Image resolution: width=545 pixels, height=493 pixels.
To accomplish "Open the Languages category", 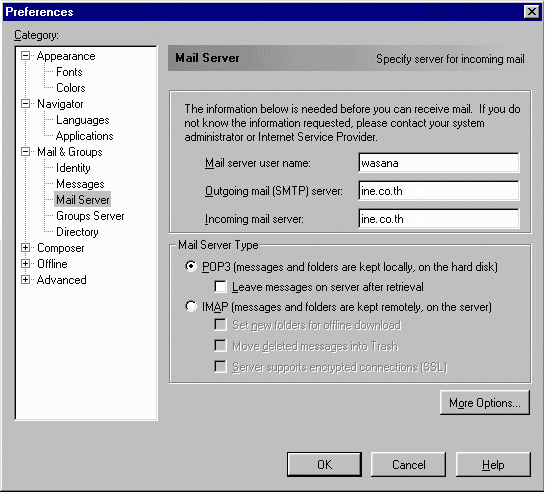I will (83, 120).
